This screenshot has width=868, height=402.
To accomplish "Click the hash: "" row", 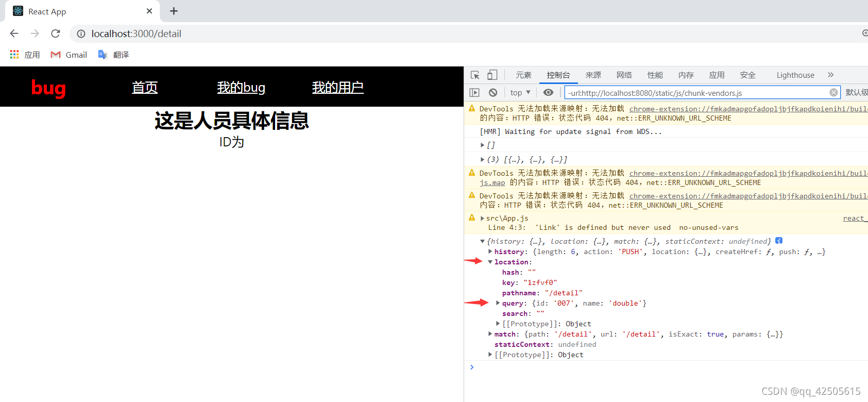I will click(519, 272).
